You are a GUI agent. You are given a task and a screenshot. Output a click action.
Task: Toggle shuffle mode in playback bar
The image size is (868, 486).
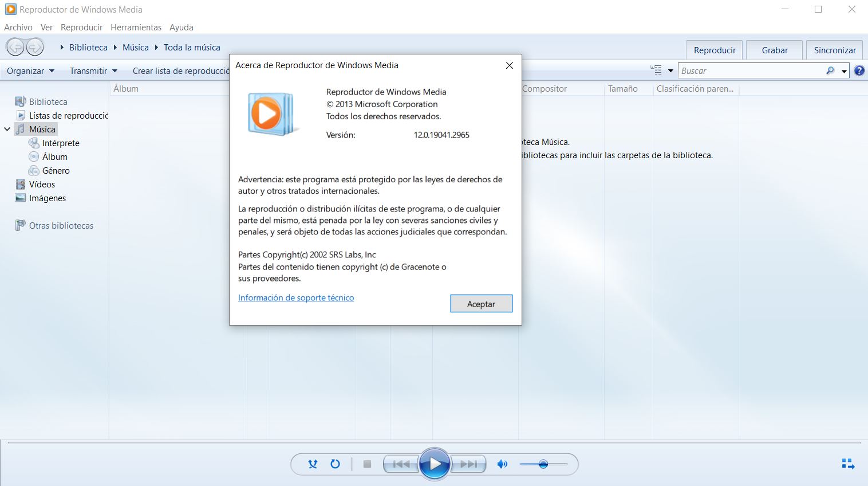pos(313,464)
